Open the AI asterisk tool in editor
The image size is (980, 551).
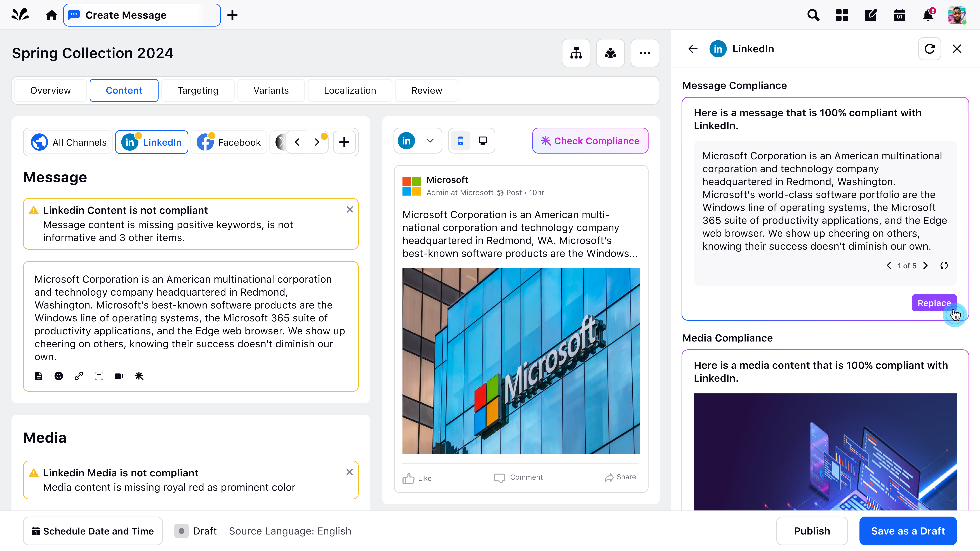(x=139, y=376)
